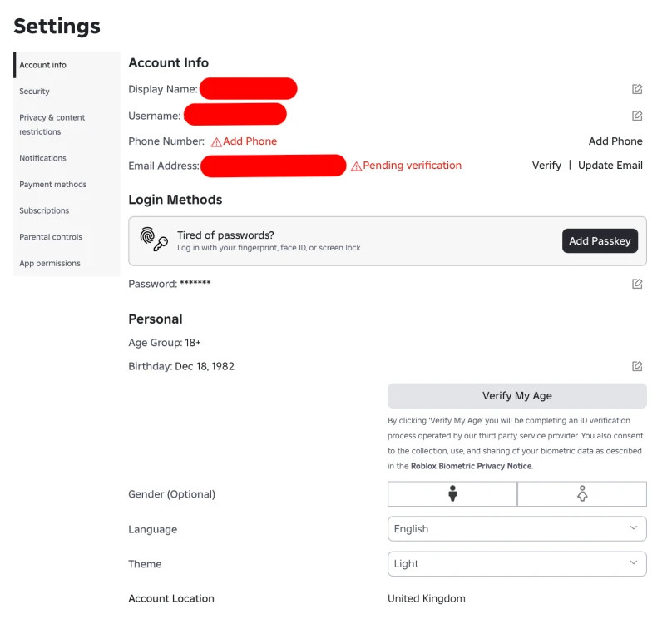Expand the Theme dropdown

coord(516,564)
